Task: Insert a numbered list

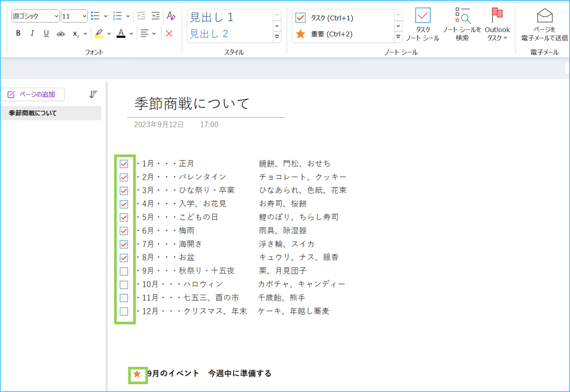Action: pos(117,16)
